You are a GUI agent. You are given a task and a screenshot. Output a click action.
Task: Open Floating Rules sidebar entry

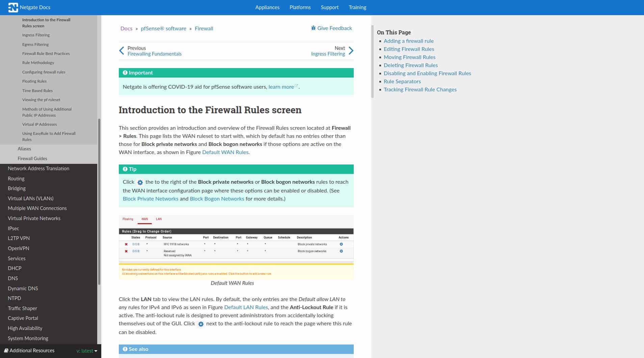[x=34, y=81]
